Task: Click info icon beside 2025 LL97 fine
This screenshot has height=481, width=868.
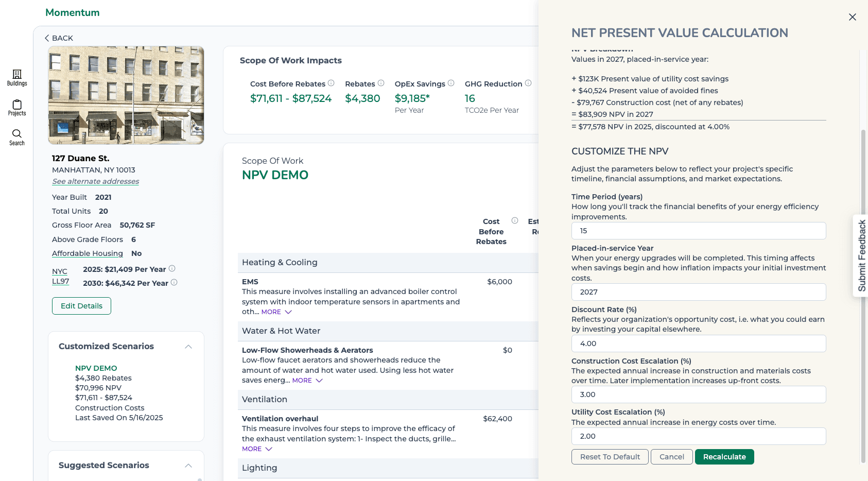Action: 172,268
